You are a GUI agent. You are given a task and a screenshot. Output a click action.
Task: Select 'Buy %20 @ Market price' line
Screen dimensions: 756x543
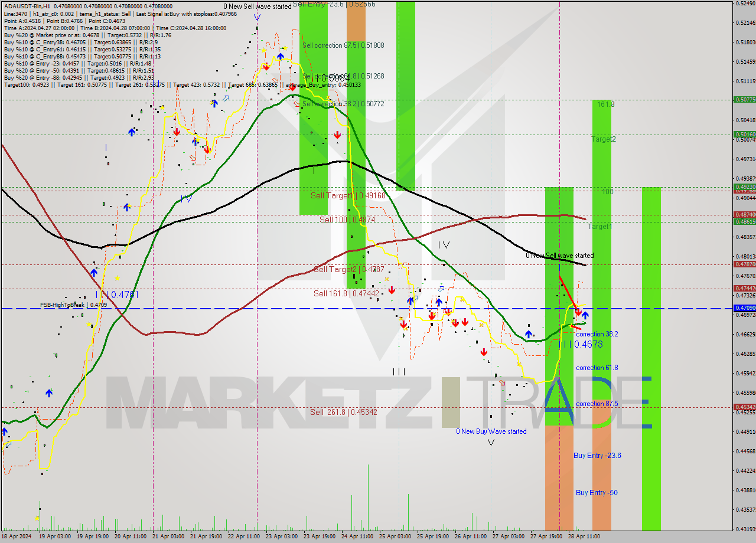tap(87, 35)
